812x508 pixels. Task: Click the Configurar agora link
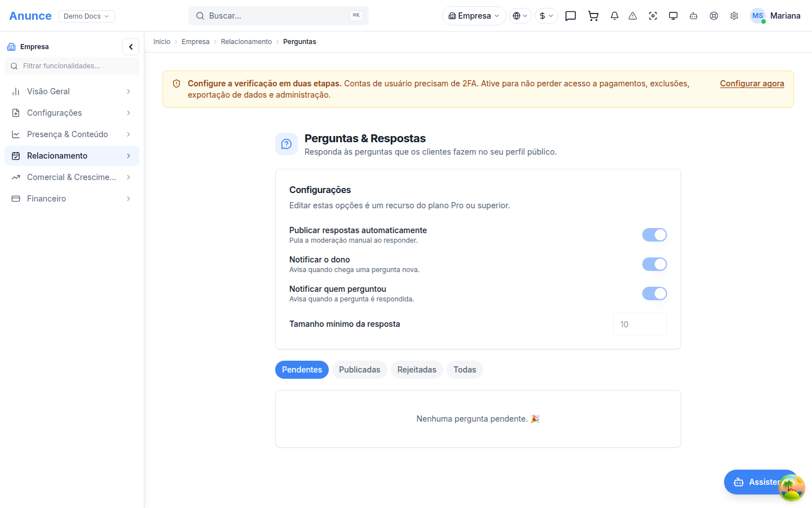point(752,84)
